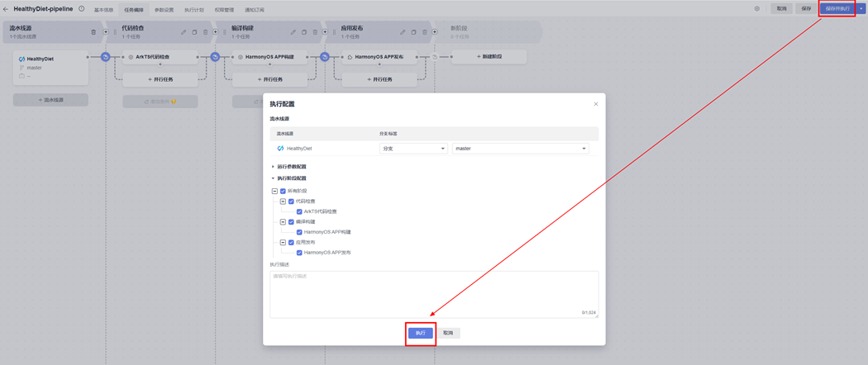Edit the 编译构建 stage with pencil icon
The height and width of the screenshot is (365, 868).
click(293, 32)
